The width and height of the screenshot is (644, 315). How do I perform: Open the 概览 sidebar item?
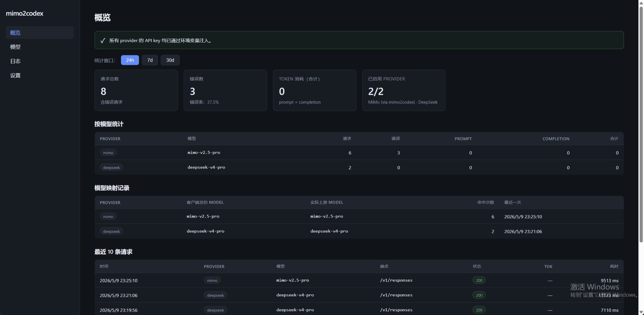coord(40,33)
